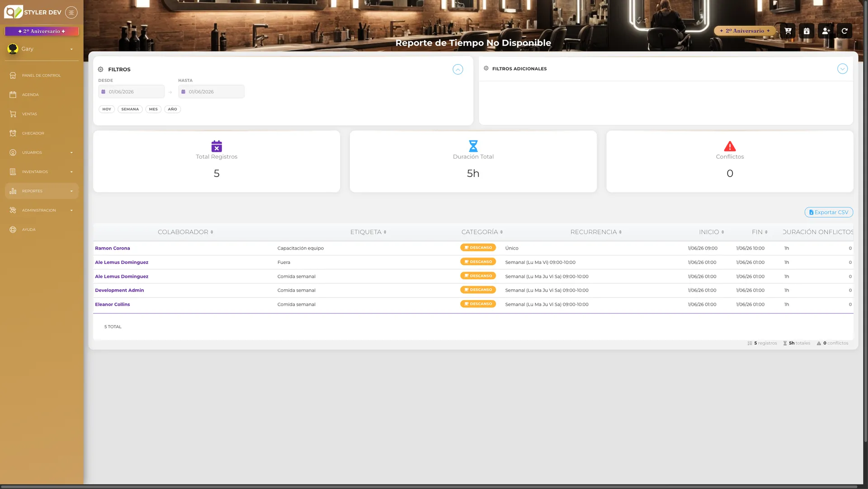Sort table by Categoría column
The image size is (868, 489).
(482, 232)
